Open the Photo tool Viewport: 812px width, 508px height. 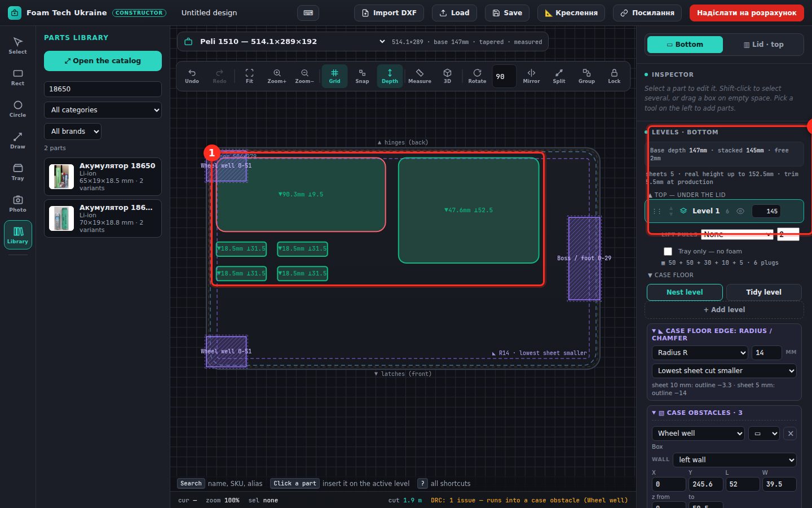17,204
